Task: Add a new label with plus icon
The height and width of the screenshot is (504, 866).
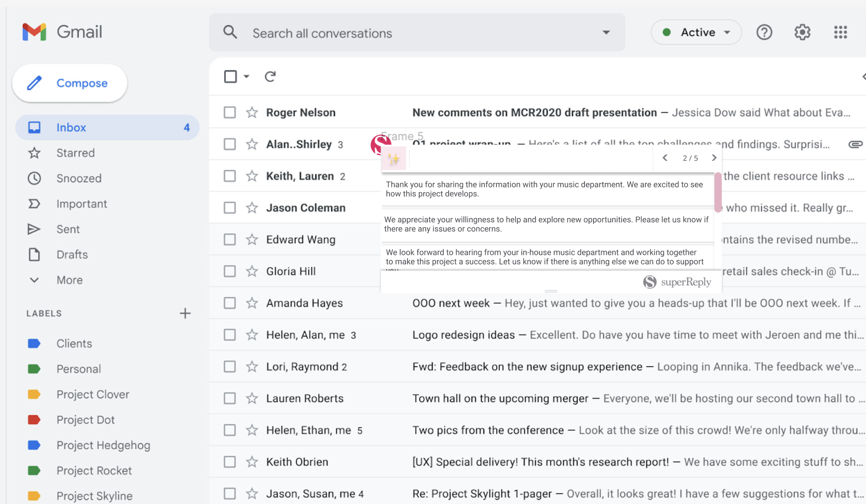Action: click(185, 313)
